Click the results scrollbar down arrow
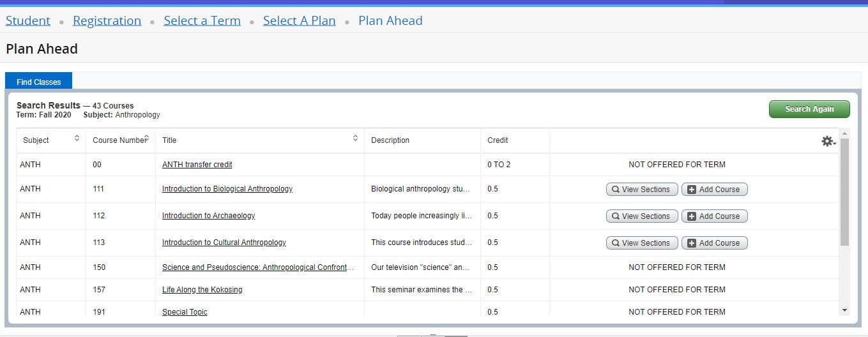Viewport: 868px width, 337px height. tap(844, 310)
